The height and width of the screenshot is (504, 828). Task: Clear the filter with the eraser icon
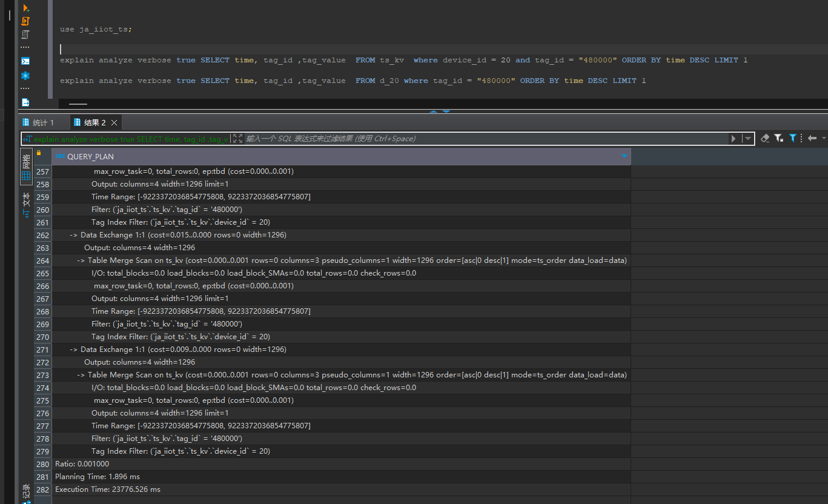(x=765, y=139)
